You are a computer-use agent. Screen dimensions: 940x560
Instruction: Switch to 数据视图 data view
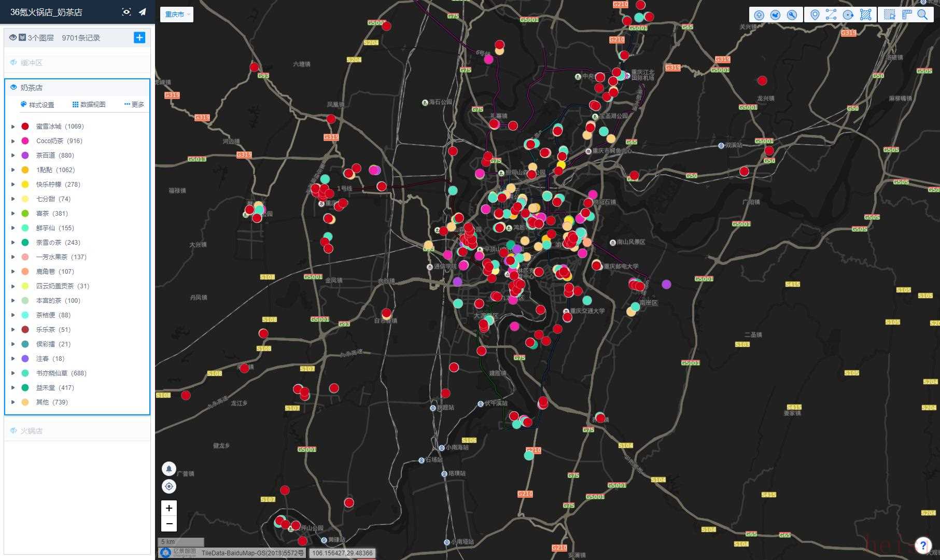point(89,105)
